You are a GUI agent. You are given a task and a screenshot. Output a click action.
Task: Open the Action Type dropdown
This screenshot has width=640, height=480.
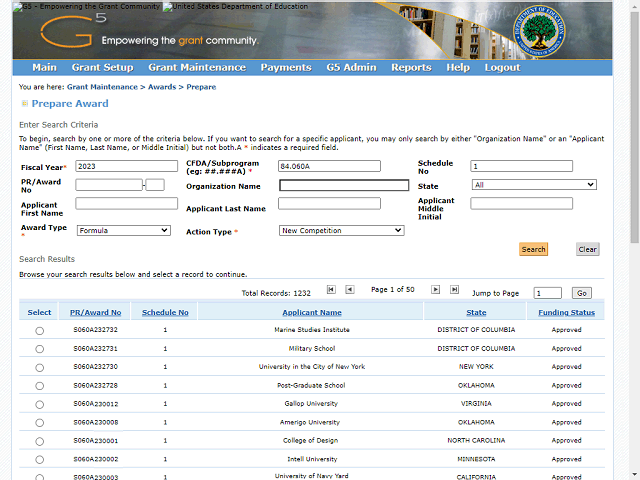point(341,230)
